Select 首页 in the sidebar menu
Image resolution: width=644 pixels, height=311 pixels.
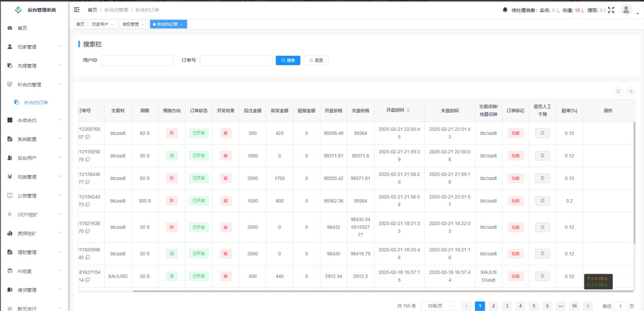pyautogui.click(x=22, y=28)
